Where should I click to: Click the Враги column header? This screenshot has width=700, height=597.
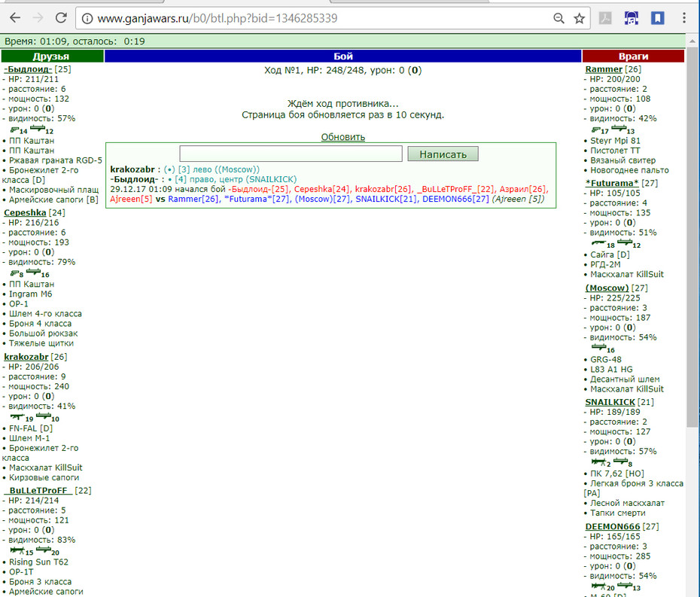pyautogui.click(x=633, y=56)
